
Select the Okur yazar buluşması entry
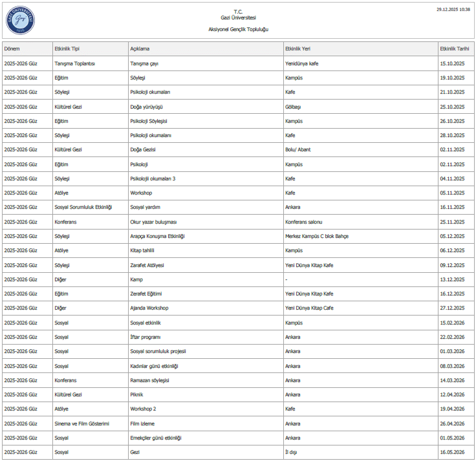tap(153, 222)
